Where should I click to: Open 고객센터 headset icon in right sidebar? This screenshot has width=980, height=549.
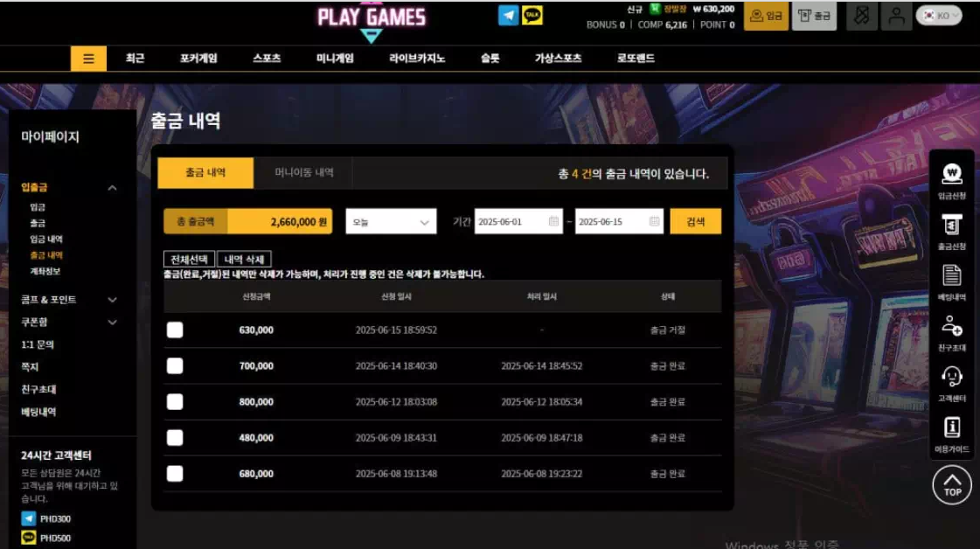pos(951,383)
